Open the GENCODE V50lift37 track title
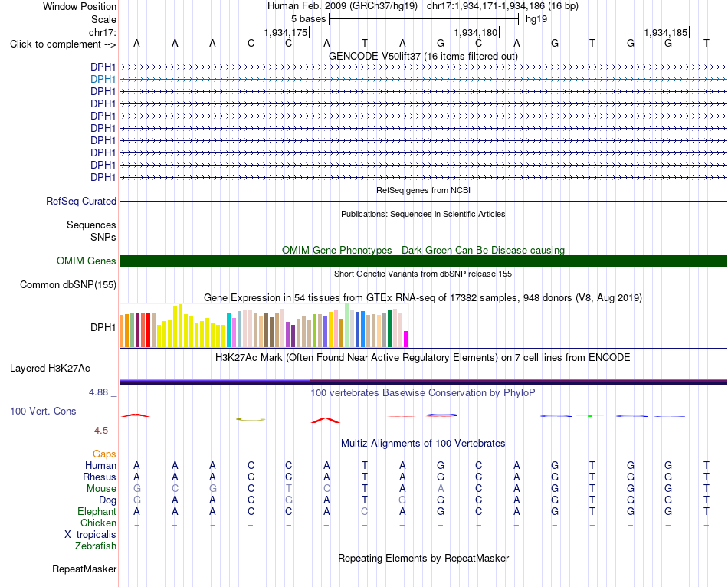The width and height of the screenshot is (728, 587). pyautogui.click(x=423, y=56)
